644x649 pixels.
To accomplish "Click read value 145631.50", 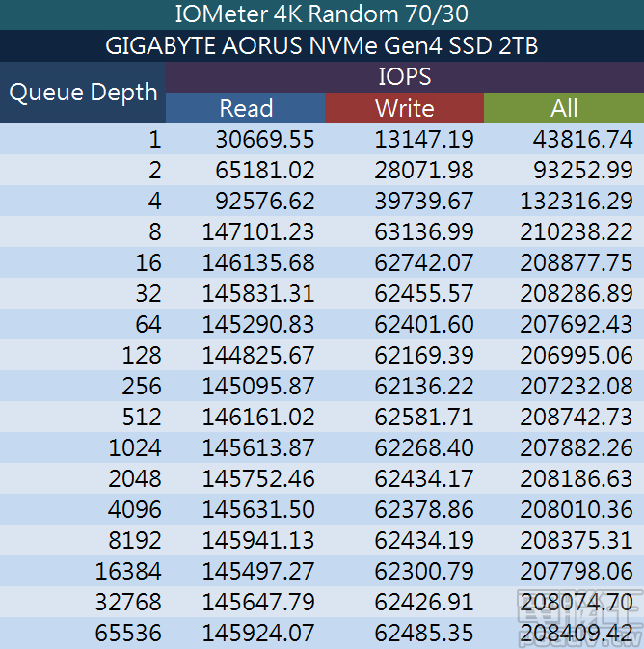I will [x=258, y=509].
